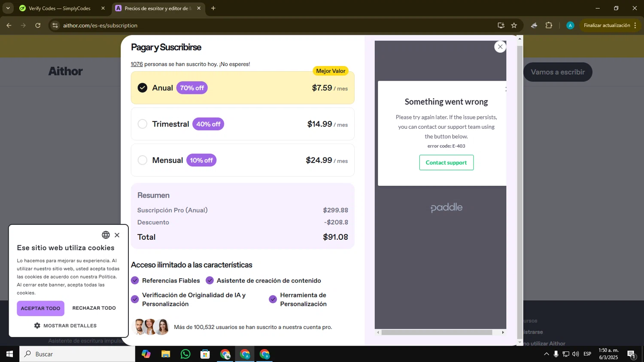Open Copilot from the taskbar
Viewport: 644px width, 362px height.
tap(146, 354)
